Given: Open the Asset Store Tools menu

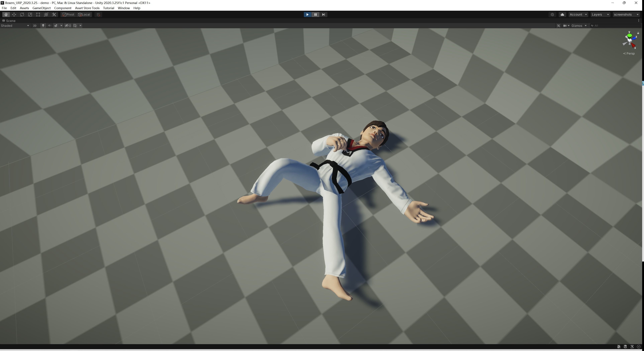Looking at the screenshot, I should pos(87,8).
